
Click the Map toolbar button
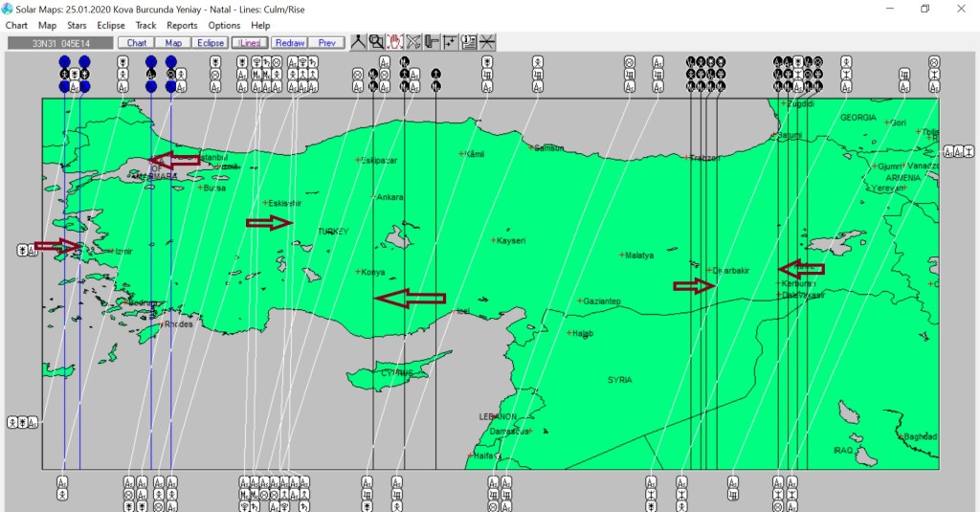[x=173, y=43]
